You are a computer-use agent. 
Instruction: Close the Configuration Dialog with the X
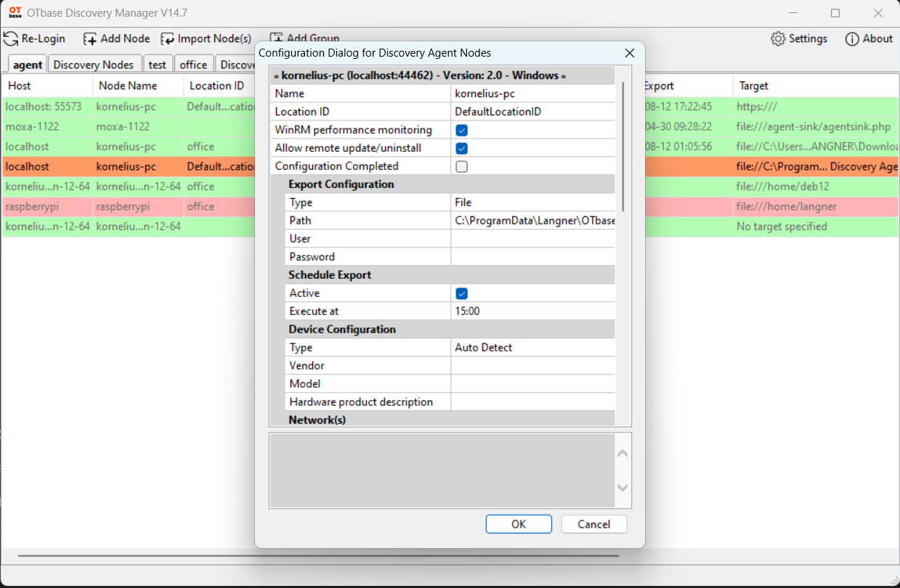click(x=630, y=53)
